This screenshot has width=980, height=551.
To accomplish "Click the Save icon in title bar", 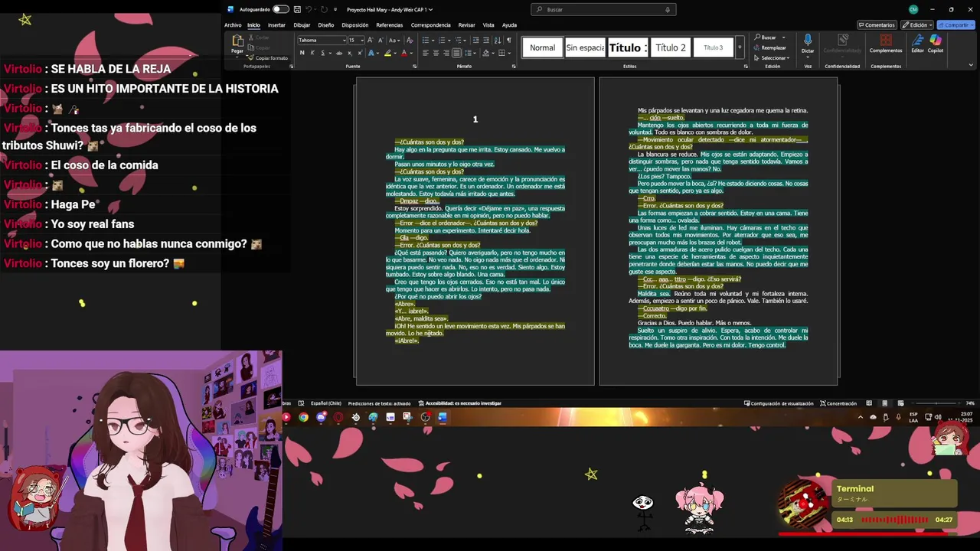I will (296, 9).
